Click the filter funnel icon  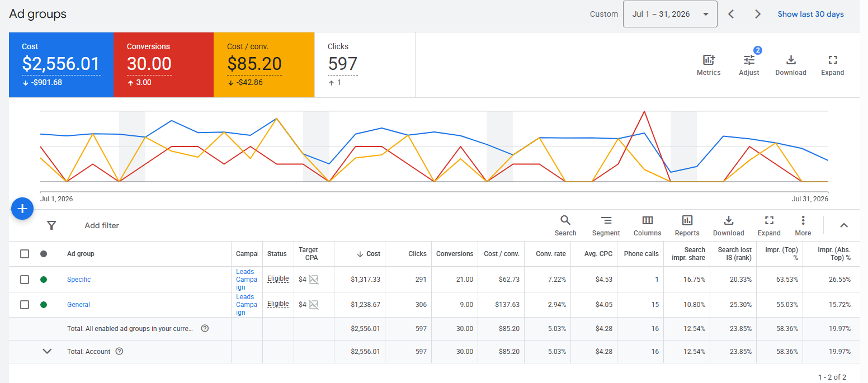pyautogui.click(x=51, y=225)
